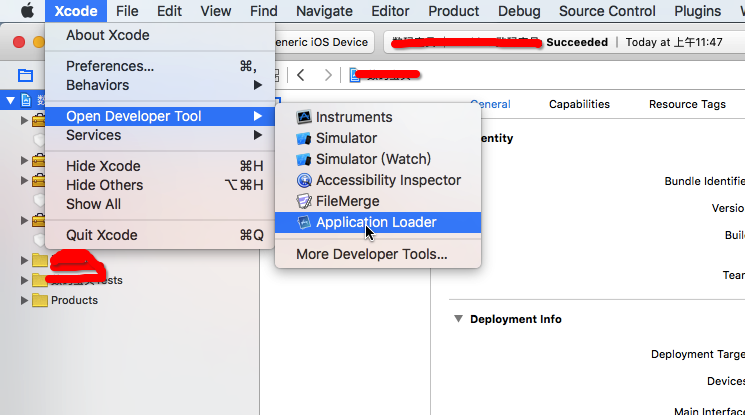Viewport: 745px width, 415px height.
Task: Select Open Developer Tool menu item
Action: click(x=160, y=116)
